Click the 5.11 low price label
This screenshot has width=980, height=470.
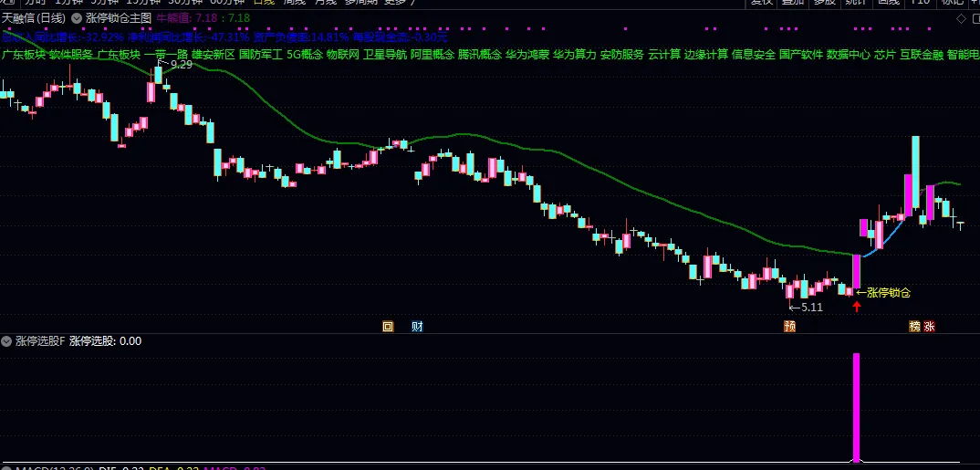click(x=811, y=307)
